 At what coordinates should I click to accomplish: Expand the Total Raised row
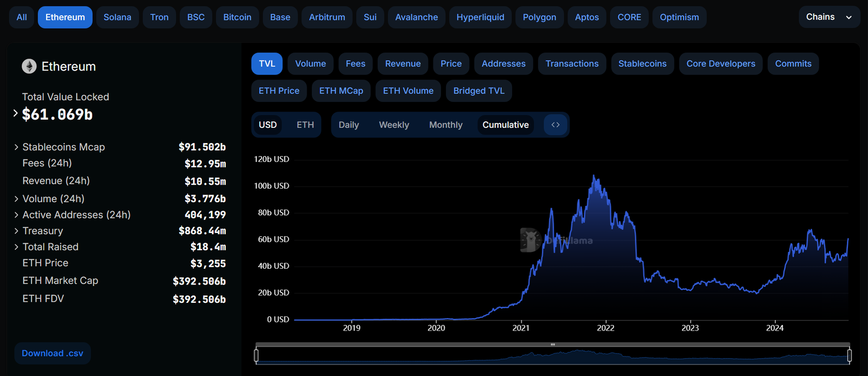(x=16, y=247)
